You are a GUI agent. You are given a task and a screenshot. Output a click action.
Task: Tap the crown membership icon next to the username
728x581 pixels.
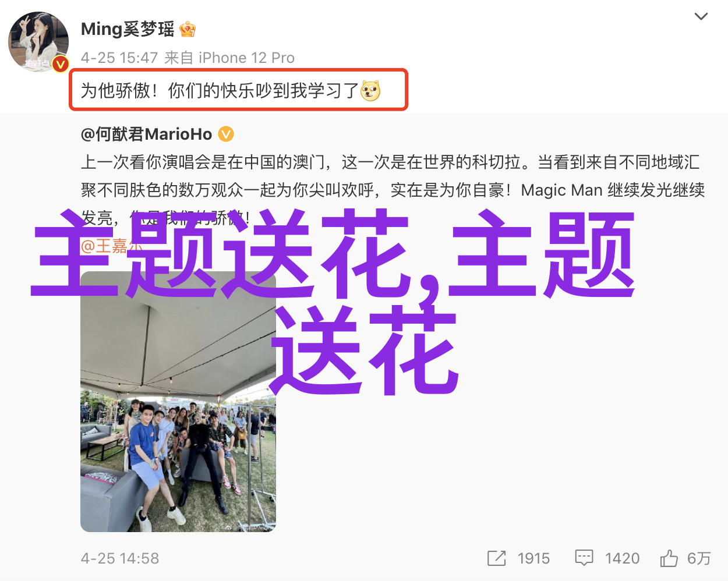[x=188, y=29]
